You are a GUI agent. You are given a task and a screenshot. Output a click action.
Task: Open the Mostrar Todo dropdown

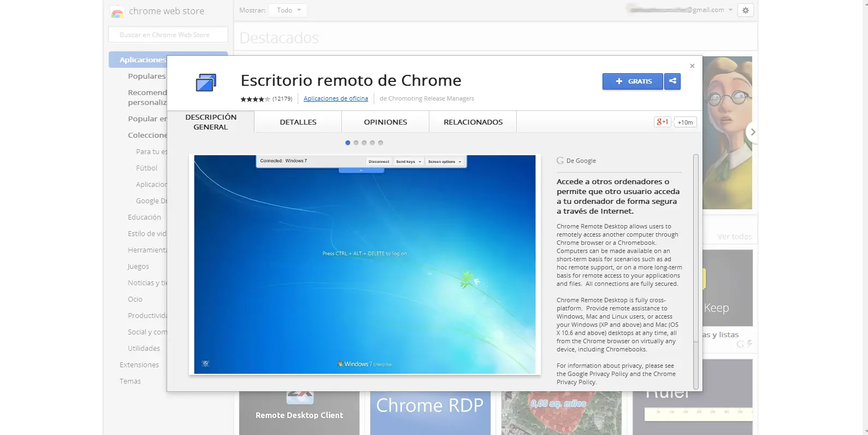click(288, 10)
